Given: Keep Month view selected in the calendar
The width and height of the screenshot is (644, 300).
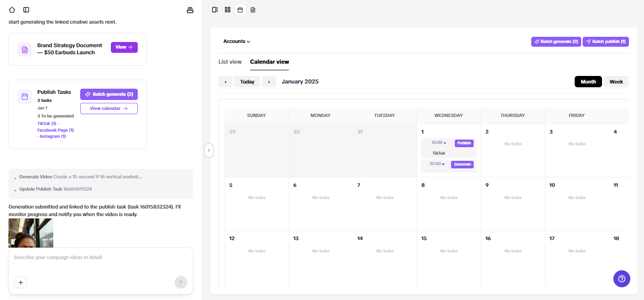Looking at the screenshot, I should pyautogui.click(x=588, y=81).
